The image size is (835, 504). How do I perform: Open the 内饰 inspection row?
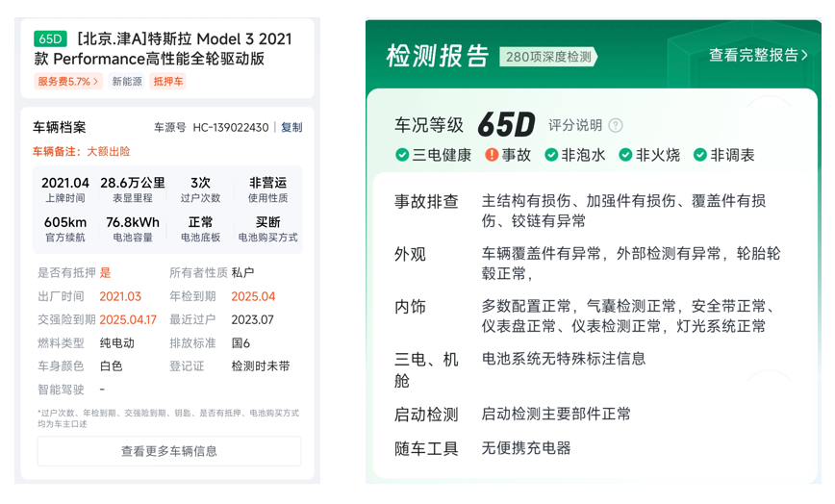tap(410, 307)
